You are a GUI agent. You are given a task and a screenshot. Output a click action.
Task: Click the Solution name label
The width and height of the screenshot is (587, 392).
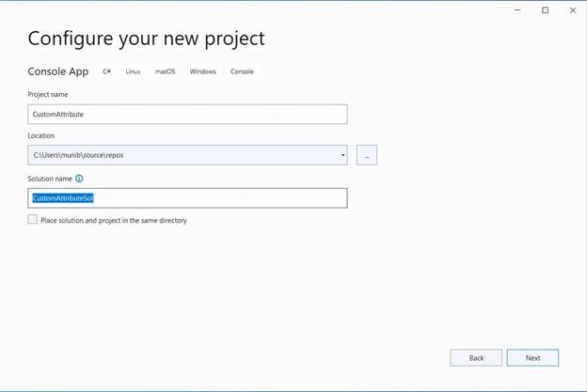50,179
